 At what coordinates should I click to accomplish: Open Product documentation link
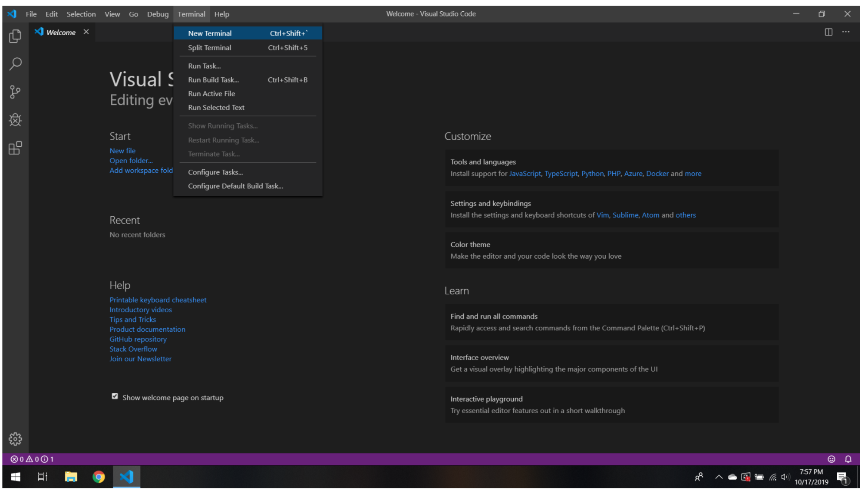click(148, 329)
